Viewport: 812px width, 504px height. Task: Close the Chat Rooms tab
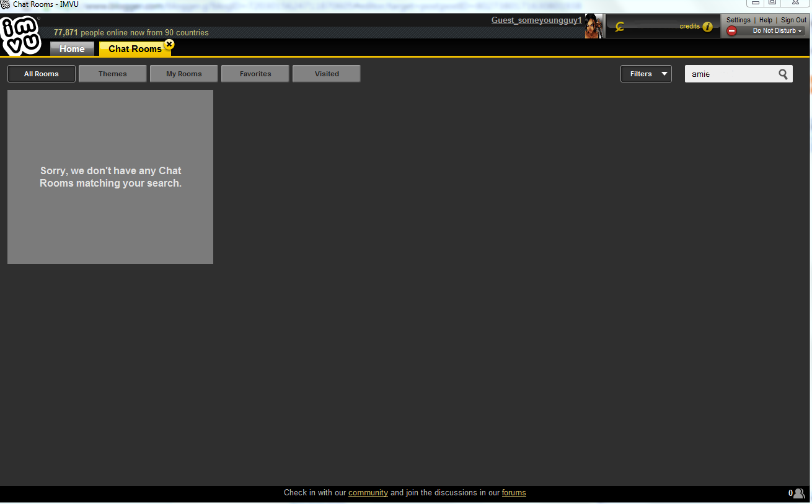pos(169,44)
